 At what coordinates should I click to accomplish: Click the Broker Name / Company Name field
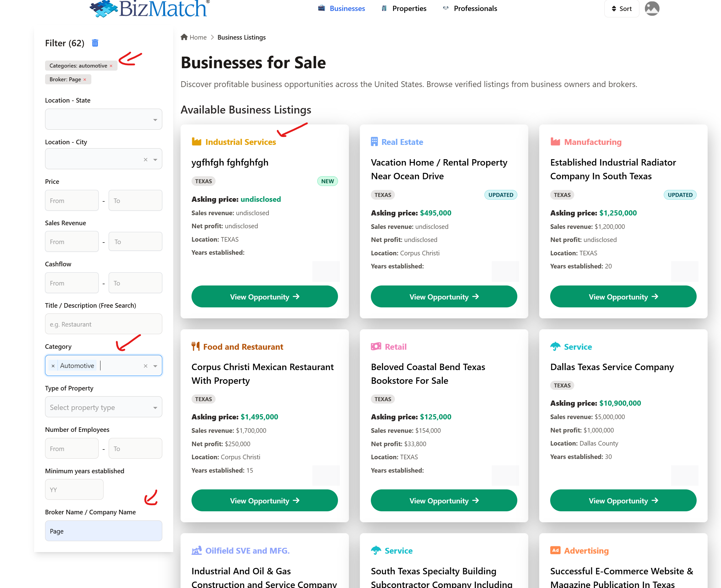coord(103,531)
